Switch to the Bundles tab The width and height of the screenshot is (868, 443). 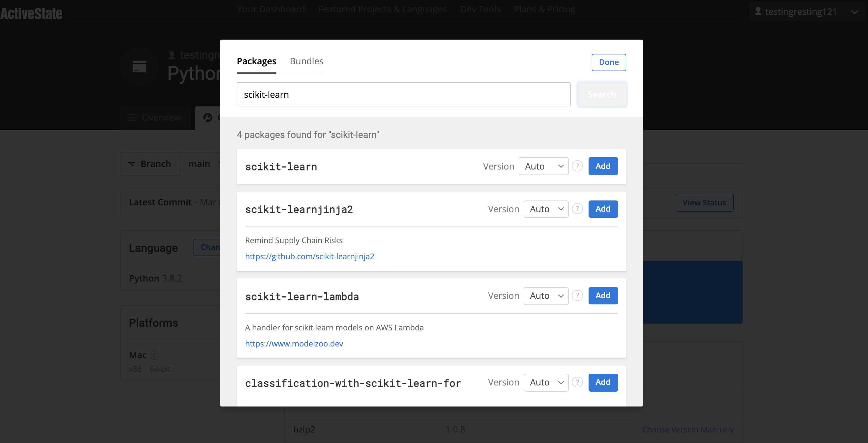tap(306, 61)
